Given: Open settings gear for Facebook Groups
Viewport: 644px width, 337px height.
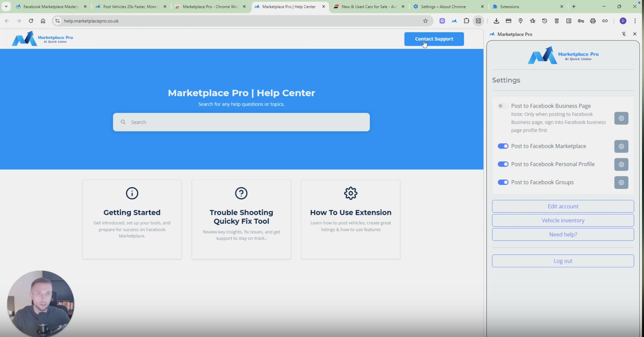Looking at the screenshot, I should (621, 183).
